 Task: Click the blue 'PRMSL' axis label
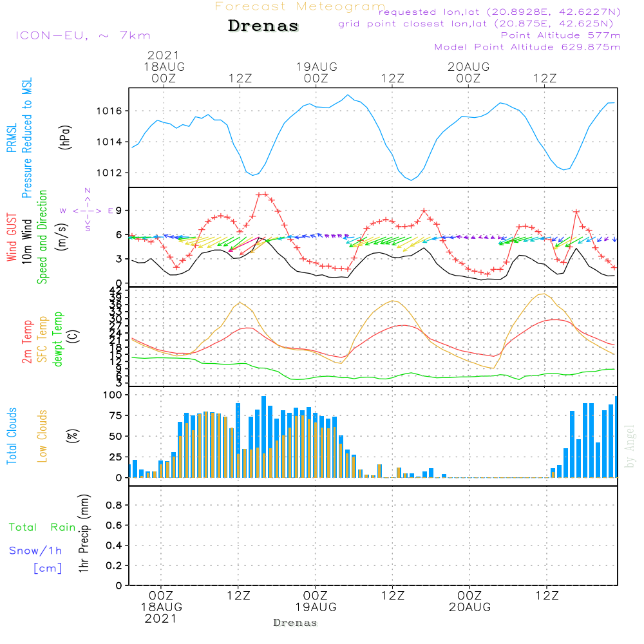tap(12, 138)
